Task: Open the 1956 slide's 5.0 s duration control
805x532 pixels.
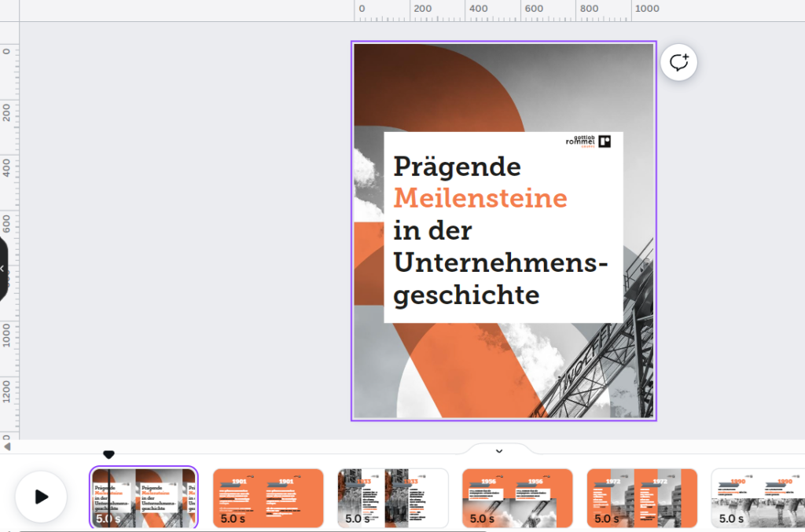Action: point(480,519)
